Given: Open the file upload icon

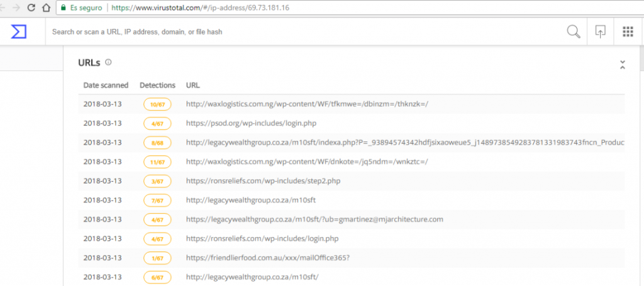Looking at the screenshot, I should pyautogui.click(x=601, y=31).
